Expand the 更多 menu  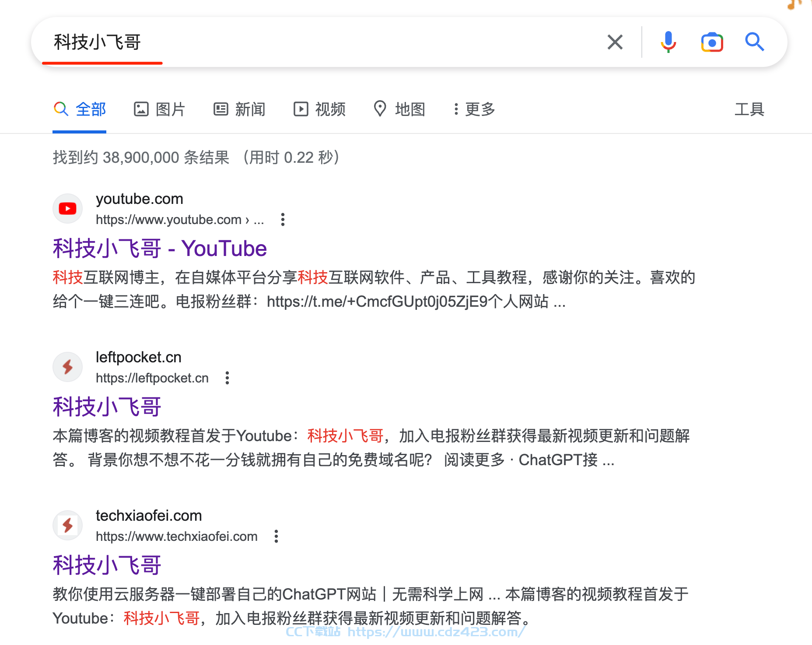pyautogui.click(x=474, y=109)
